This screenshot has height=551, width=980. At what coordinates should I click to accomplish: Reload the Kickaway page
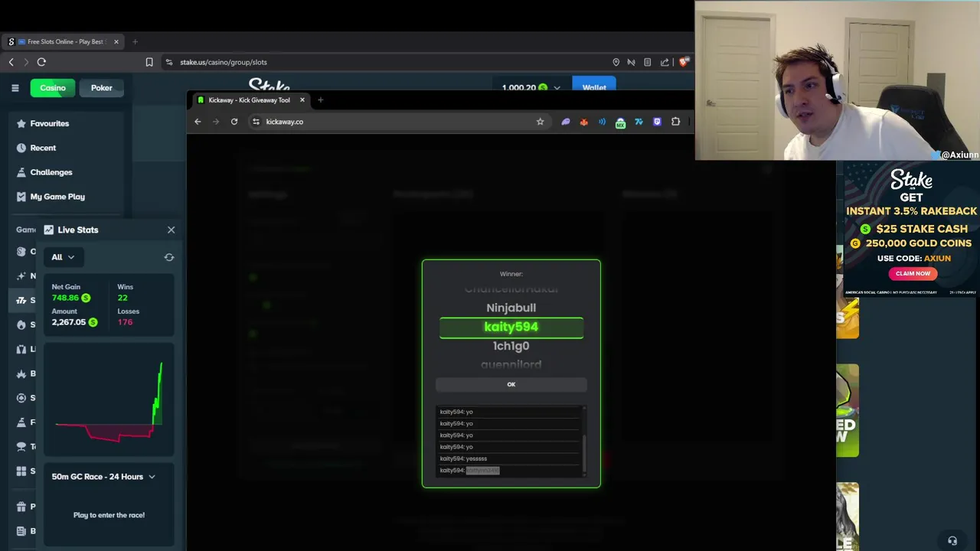click(234, 122)
